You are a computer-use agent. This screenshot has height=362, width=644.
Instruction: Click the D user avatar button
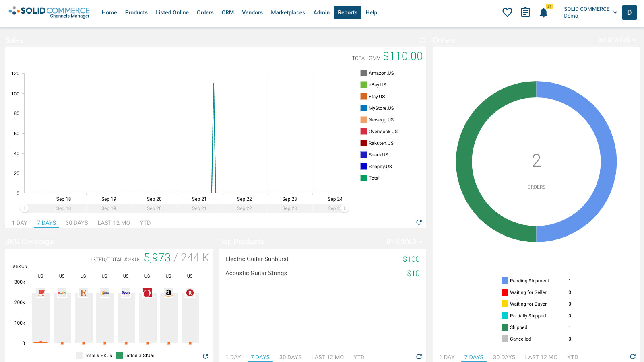[x=629, y=12]
